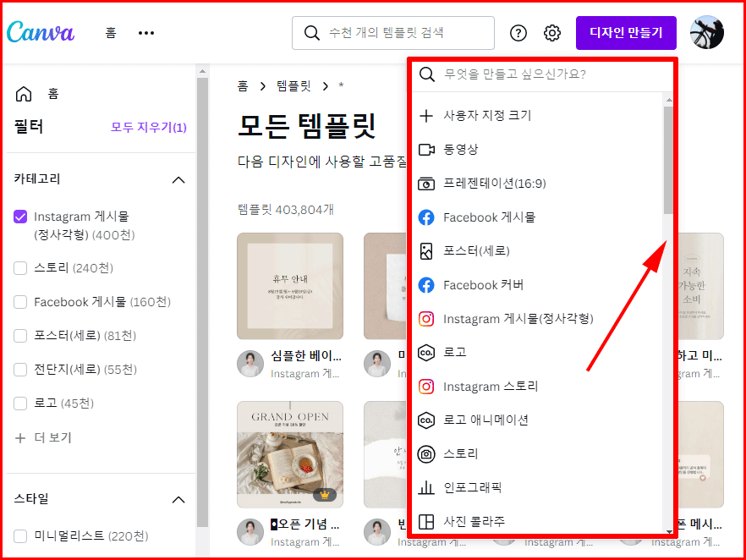
Task: Open the three-dots more menu in header
Action: pyautogui.click(x=146, y=33)
